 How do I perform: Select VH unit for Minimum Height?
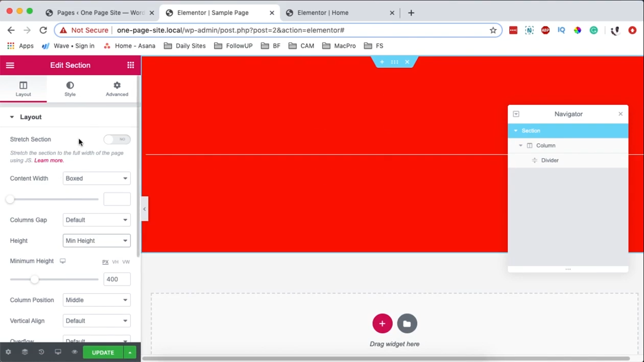coord(116,262)
